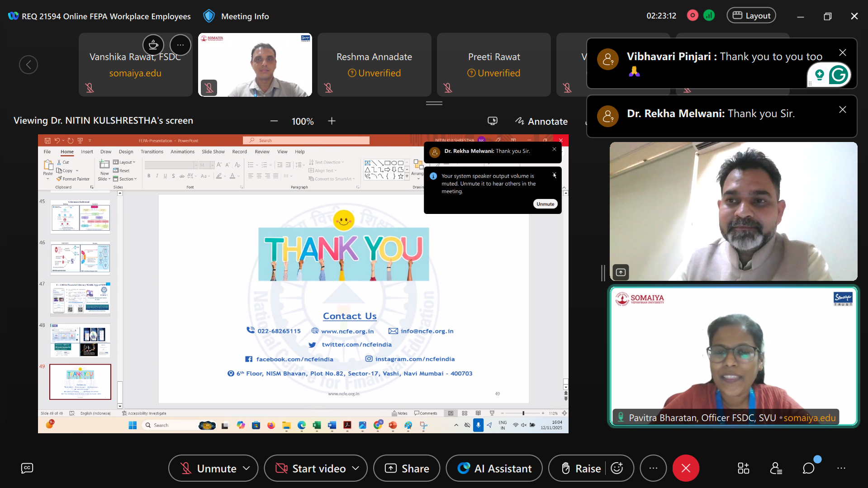Expand video options arrow next to Start video
The image size is (868, 488).
coord(356,468)
